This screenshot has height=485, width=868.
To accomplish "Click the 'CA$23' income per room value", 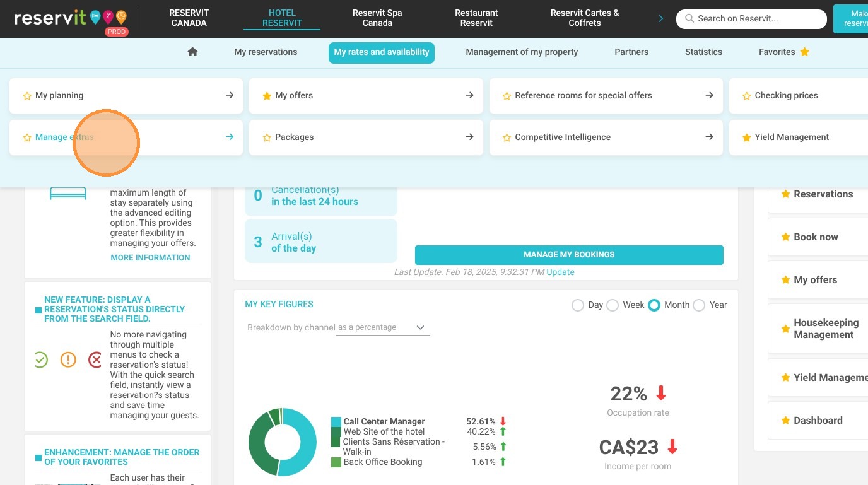I will point(629,448).
